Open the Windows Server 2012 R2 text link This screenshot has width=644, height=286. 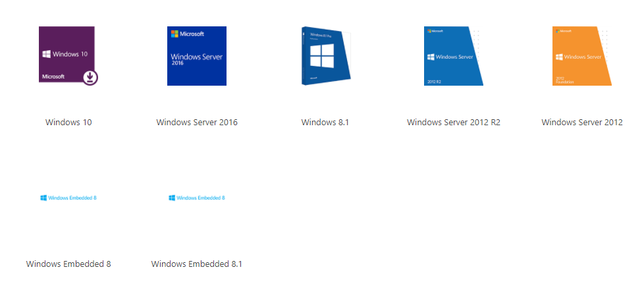[x=454, y=122]
